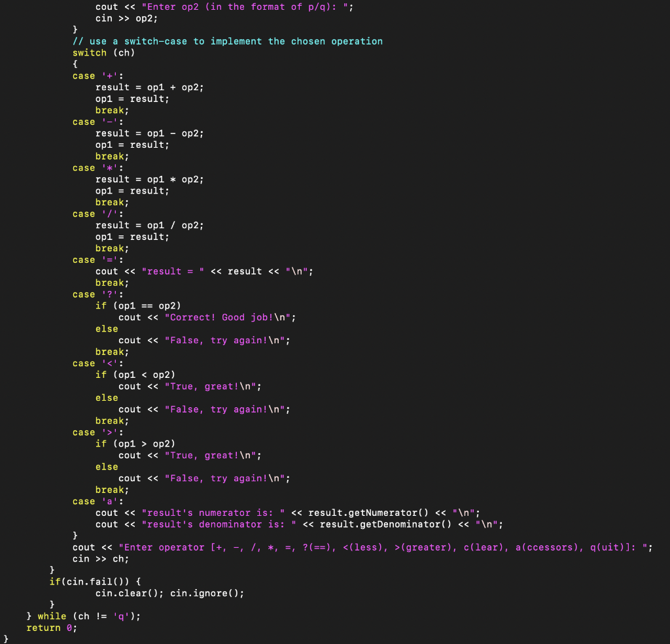The image size is (670, 644).
Task: Click the cin.clear() statement
Action: [119, 593]
